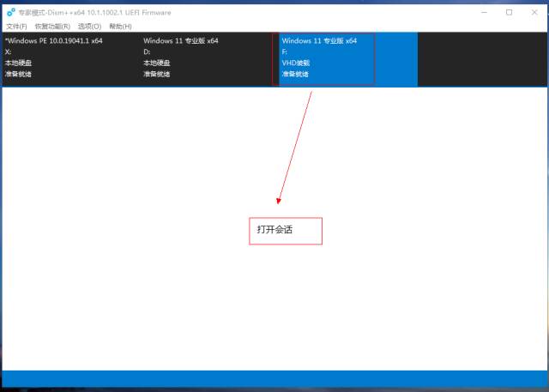Click the VHD装载 label
The image size is (549, 392).
[x=296, y=63]
